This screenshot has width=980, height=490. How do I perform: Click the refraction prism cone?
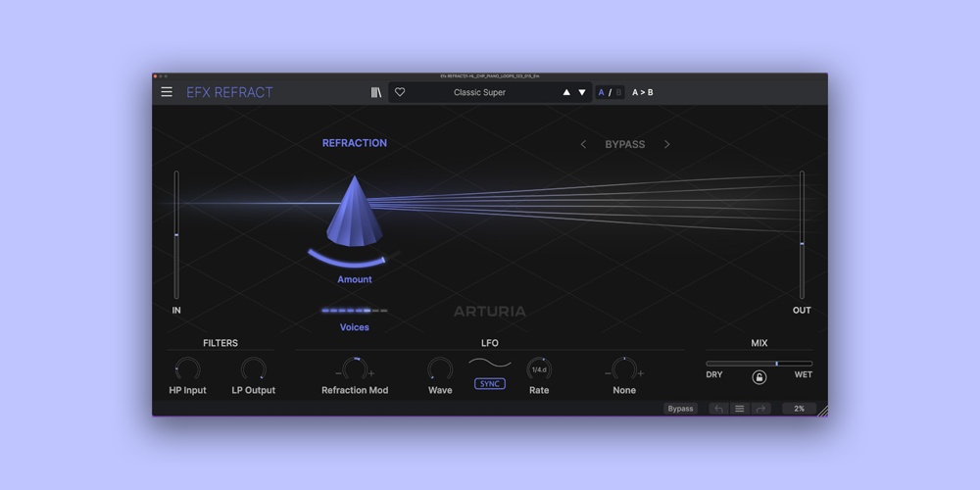pyautogui.click(x=354, y=213)
